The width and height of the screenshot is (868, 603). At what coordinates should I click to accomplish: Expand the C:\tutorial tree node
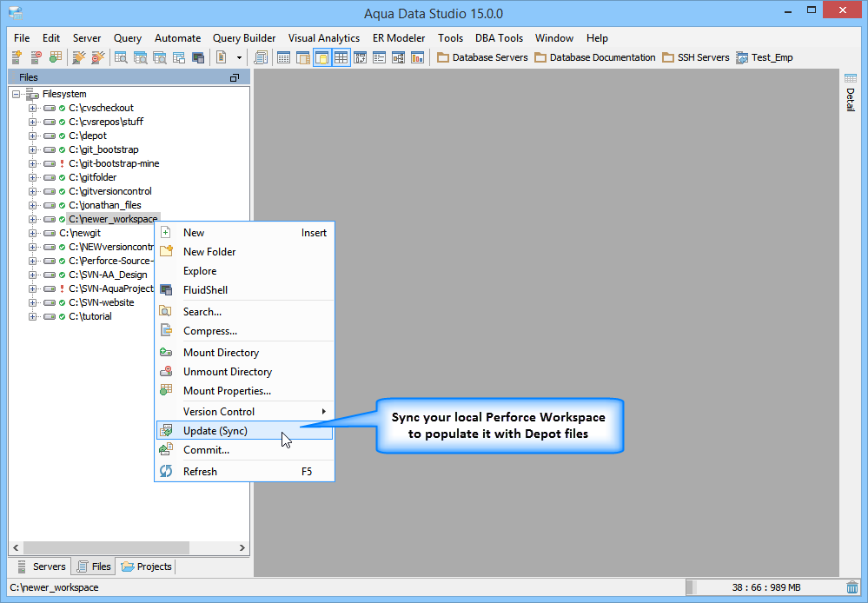click(x=33, y=317)
